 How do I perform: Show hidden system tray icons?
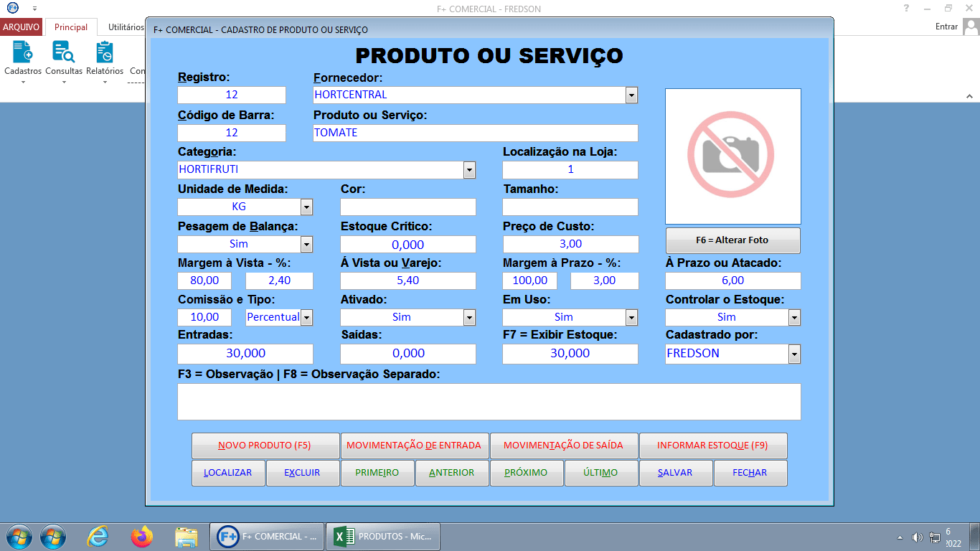900,537
